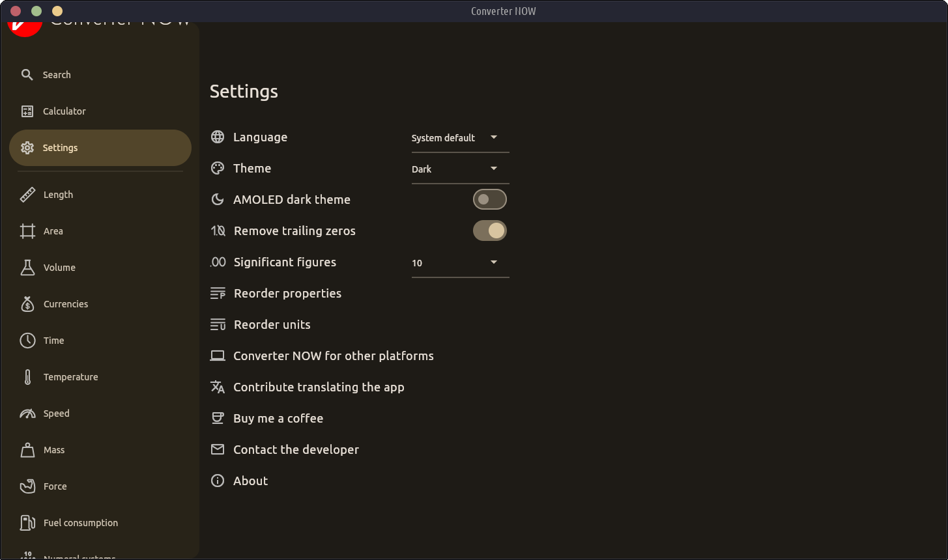Click the laptop icon for other platforms
The image size is (948, 560).
tap(218, 356)
